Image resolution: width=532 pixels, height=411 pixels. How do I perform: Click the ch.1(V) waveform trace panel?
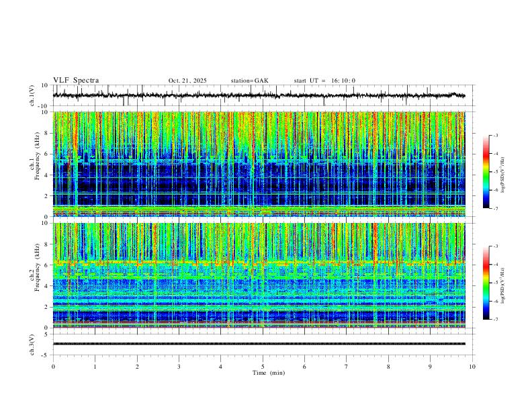264,95
